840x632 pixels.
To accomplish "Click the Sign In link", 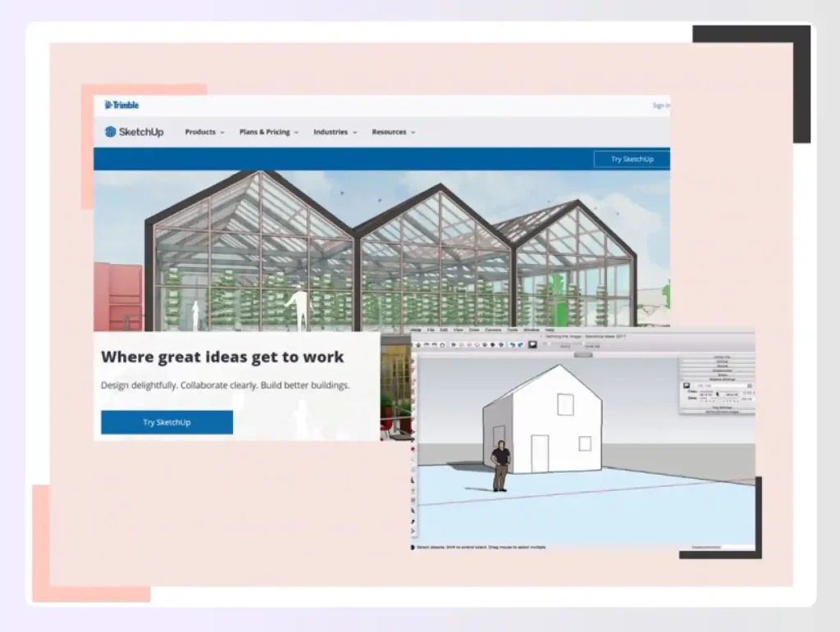I will (662, 105).
